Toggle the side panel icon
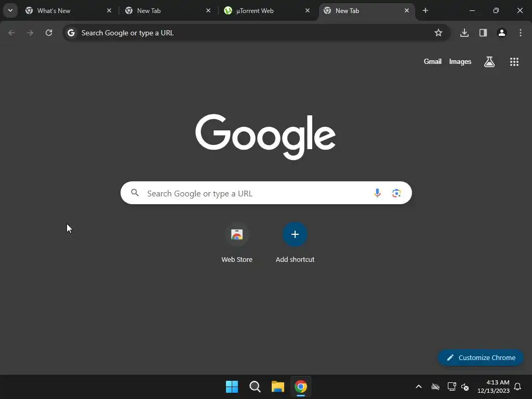 pos(483,33)
